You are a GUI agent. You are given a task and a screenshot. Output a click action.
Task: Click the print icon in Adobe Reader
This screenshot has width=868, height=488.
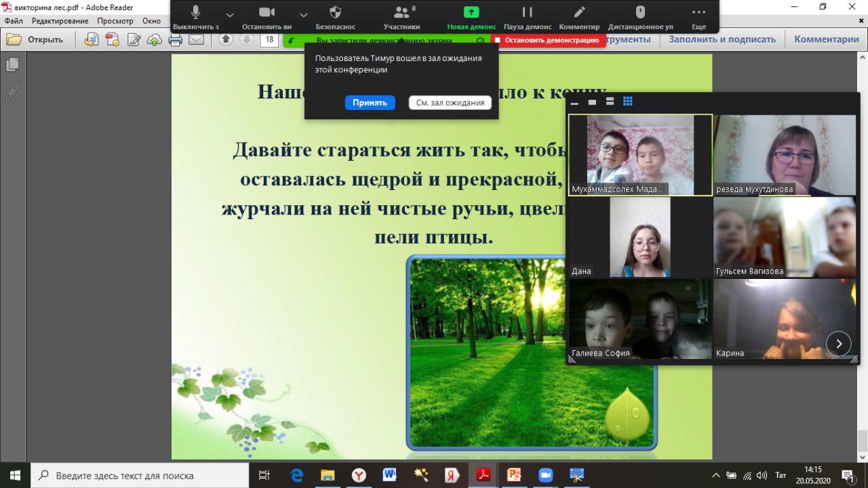coord(176,39)
